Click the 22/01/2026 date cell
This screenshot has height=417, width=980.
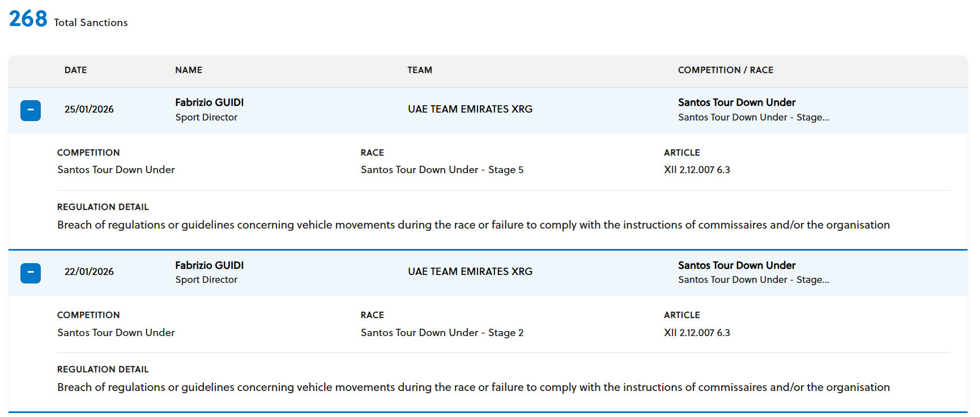(x=89, y=272)
